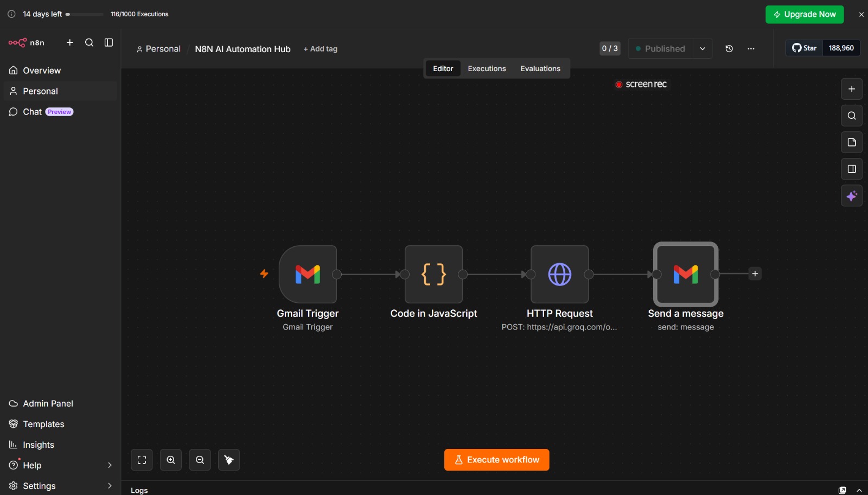The height and width of the screenshot is (495, 868).
Task: Click the 188,960 stars count
Action: click(x=841, y=48)
